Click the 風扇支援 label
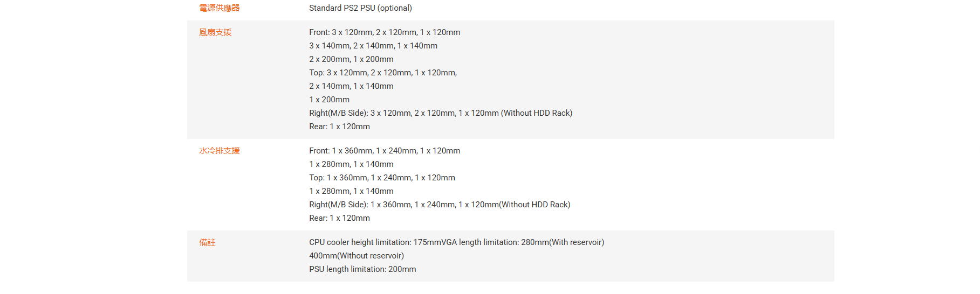Image resolution: width=980 pixels, height=294 pixels. pos(215,32)
